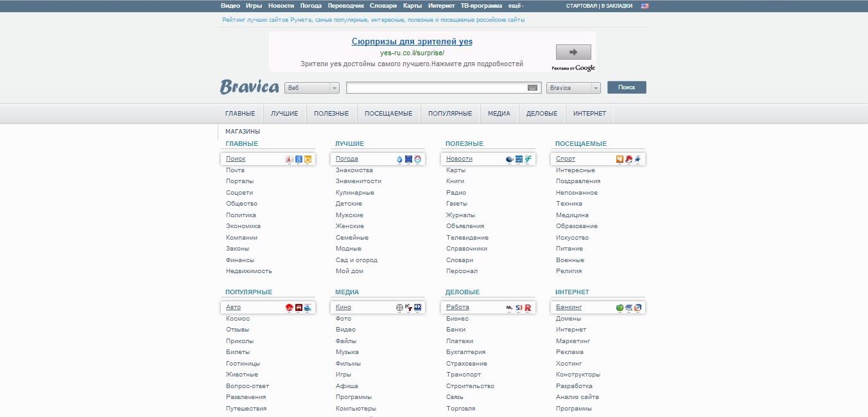Open the blue car icon in Авто row
The image size is (868, 417).
[308, 308]
